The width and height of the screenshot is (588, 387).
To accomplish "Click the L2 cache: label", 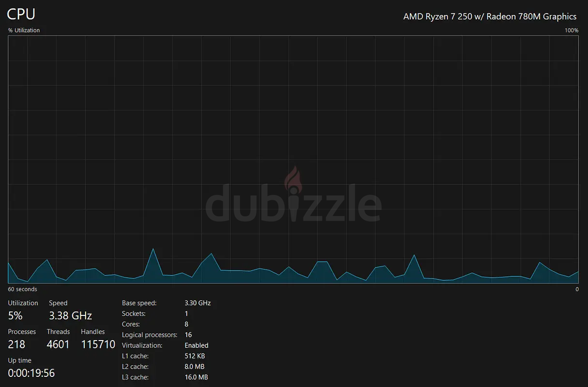I will point(136,367).
